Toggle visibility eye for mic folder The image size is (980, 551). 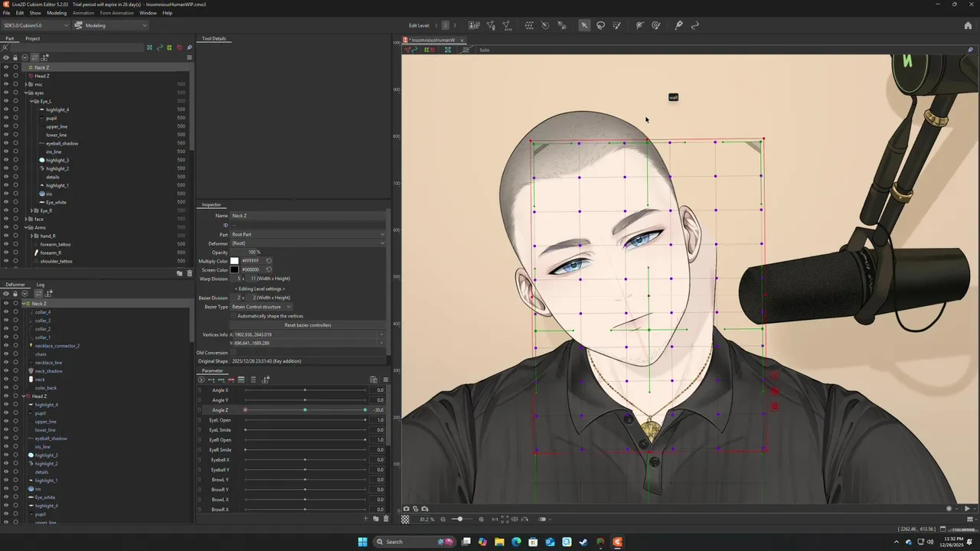[x=6, y=84]
